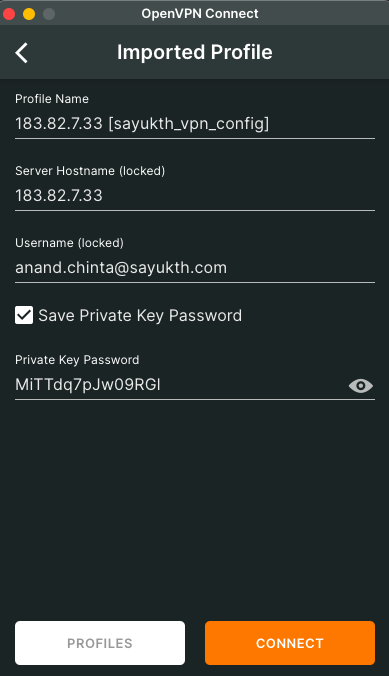Click the gray disabled zoom window button
This screenshot has height=676, width=389.
point(49,14)
